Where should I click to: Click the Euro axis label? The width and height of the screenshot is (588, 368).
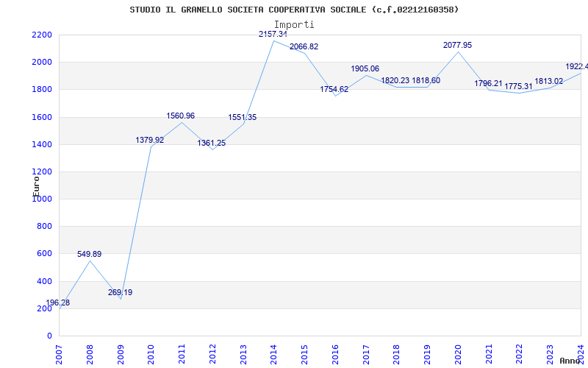(36, 186)
